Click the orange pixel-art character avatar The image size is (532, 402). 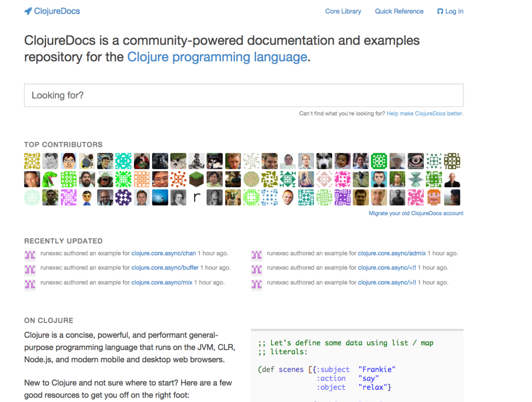tap(434, 197)
